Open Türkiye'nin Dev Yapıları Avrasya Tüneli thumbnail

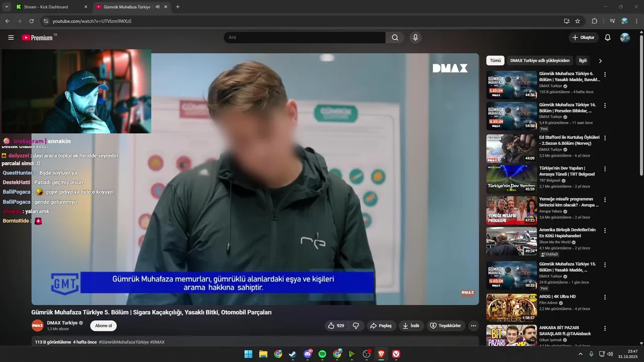tap(511, 179)
